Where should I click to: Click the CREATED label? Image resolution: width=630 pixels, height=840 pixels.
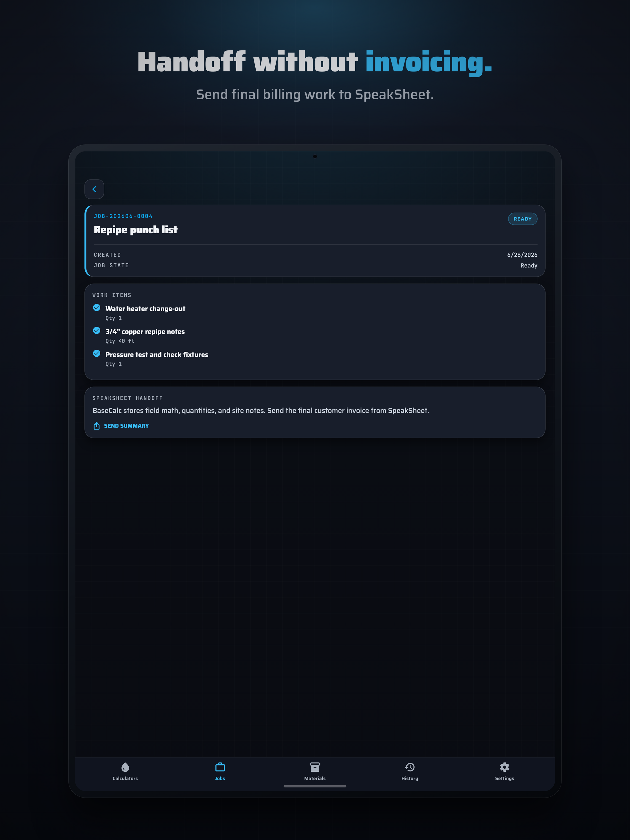[108, 255]
